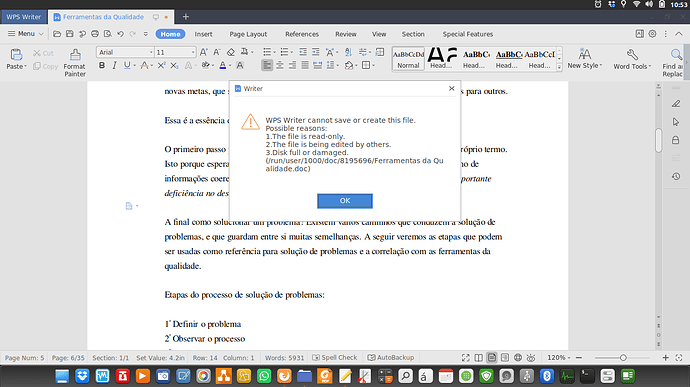Apply the blue font color swatch
The image size is (690, 387).
click(223, 66)
